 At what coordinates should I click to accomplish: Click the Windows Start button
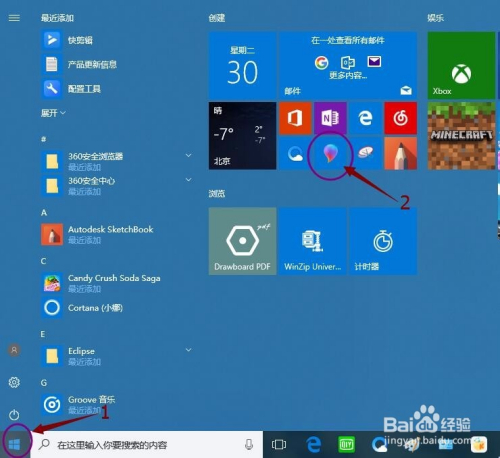pyautogui.click(x=15, y=444)
